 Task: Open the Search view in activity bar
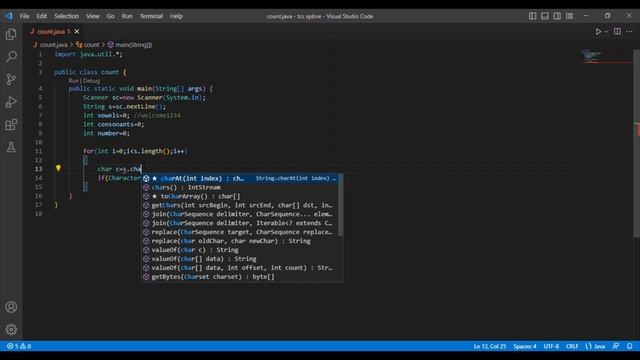(11, 56)
